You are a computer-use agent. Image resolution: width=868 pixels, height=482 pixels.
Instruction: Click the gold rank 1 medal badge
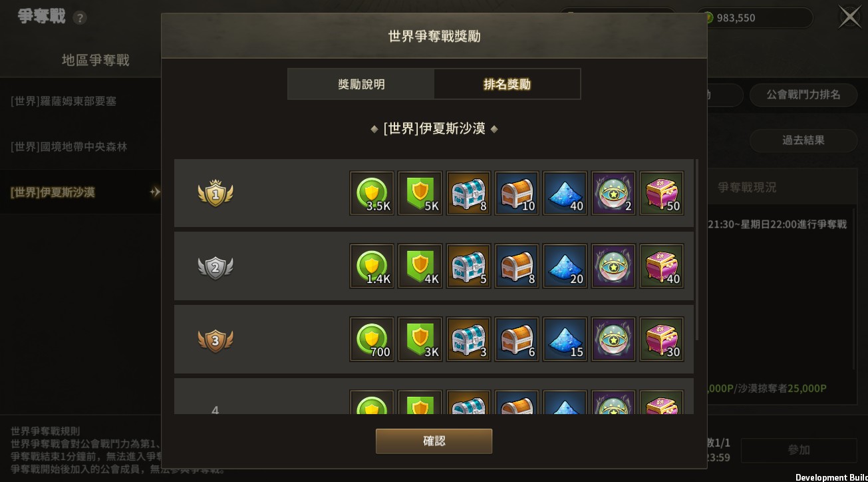click(215, 193)
